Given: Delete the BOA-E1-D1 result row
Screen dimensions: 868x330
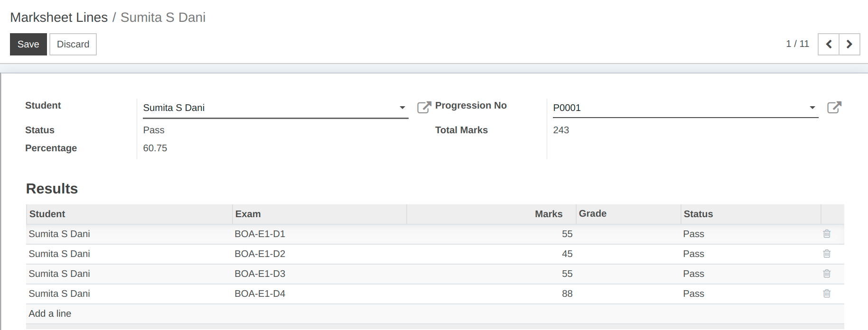Looking at the screenshot, I should 827,234.
